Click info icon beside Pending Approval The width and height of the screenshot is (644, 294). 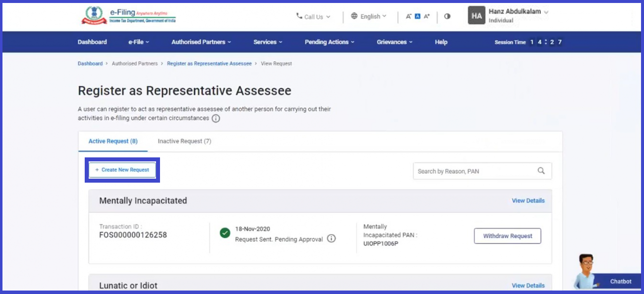[331, 239]
